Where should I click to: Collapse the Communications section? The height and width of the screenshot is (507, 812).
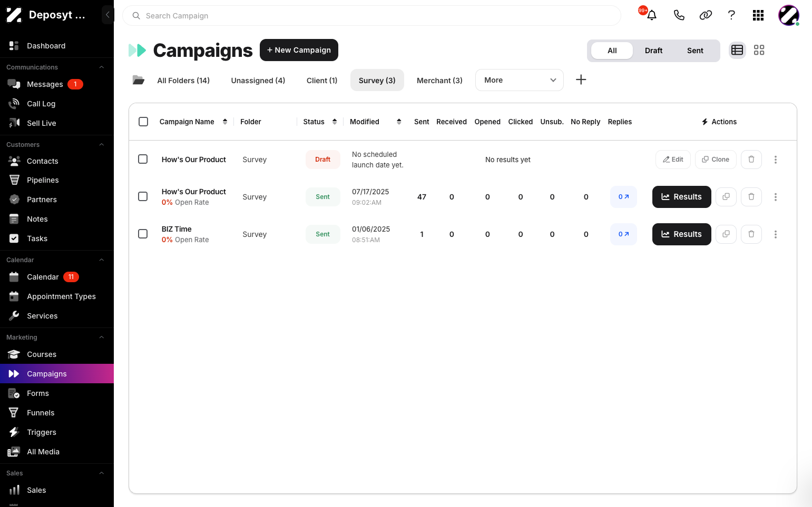tap(102, 67)
